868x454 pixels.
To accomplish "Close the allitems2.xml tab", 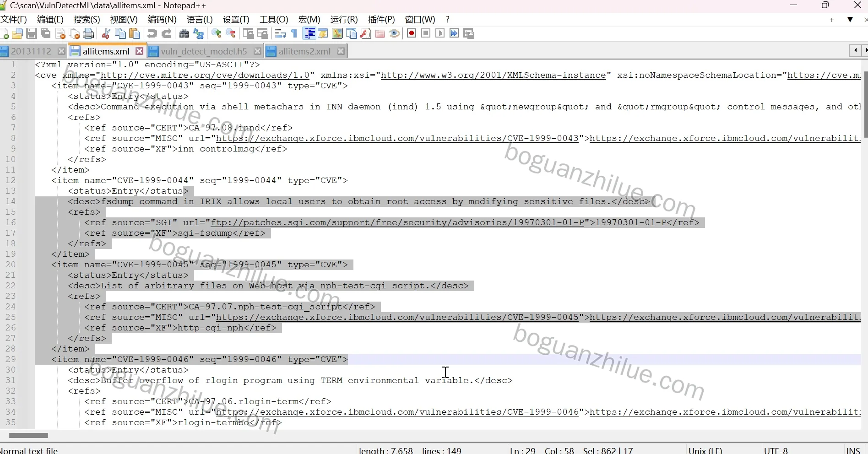I will click(x=341, y=51).
